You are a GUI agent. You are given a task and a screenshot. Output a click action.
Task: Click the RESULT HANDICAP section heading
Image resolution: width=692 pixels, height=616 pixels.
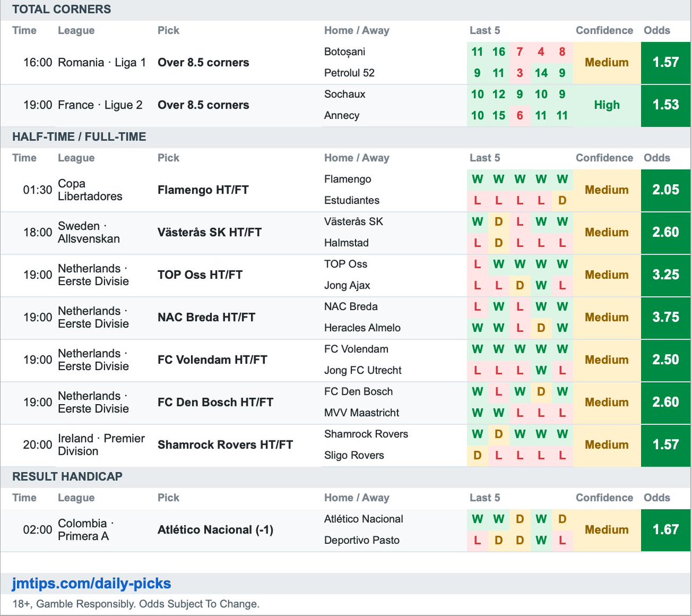pyautogui.click(x=68, y=476)
